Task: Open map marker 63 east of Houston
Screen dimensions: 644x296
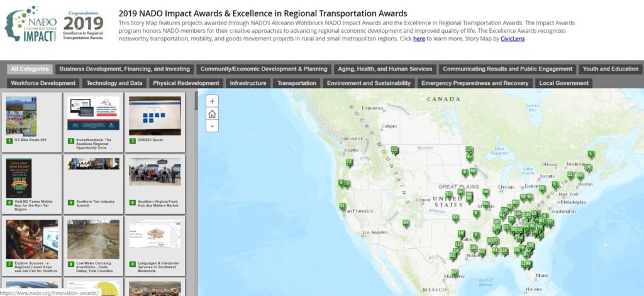Action: pos(482,252)
